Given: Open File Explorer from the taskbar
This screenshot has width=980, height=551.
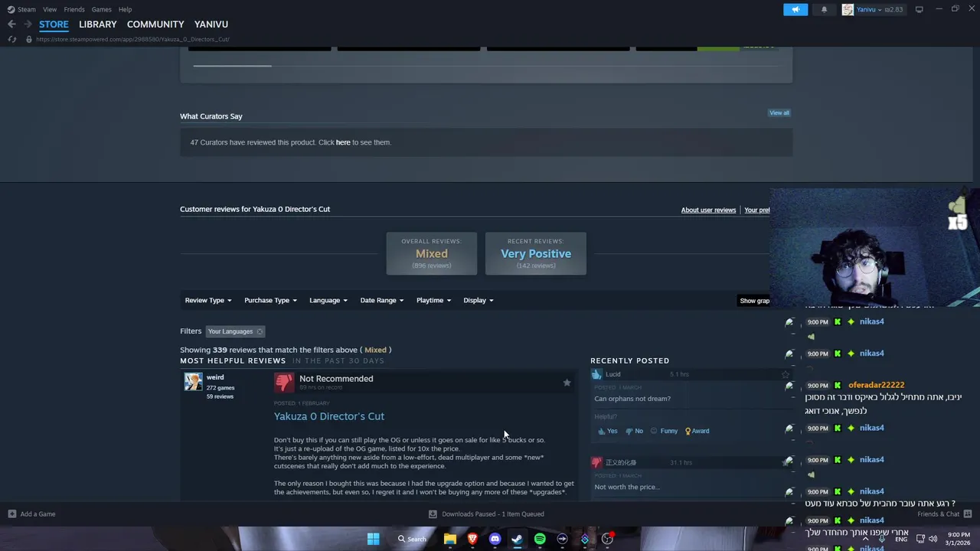Looking at the screenshot, I should (x=450, y=539).
